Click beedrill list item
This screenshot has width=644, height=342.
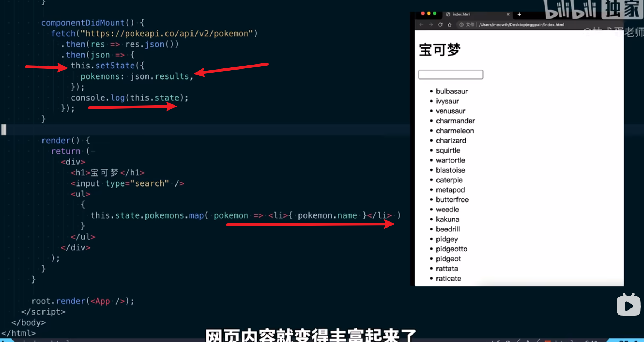[x=448, y=229]
